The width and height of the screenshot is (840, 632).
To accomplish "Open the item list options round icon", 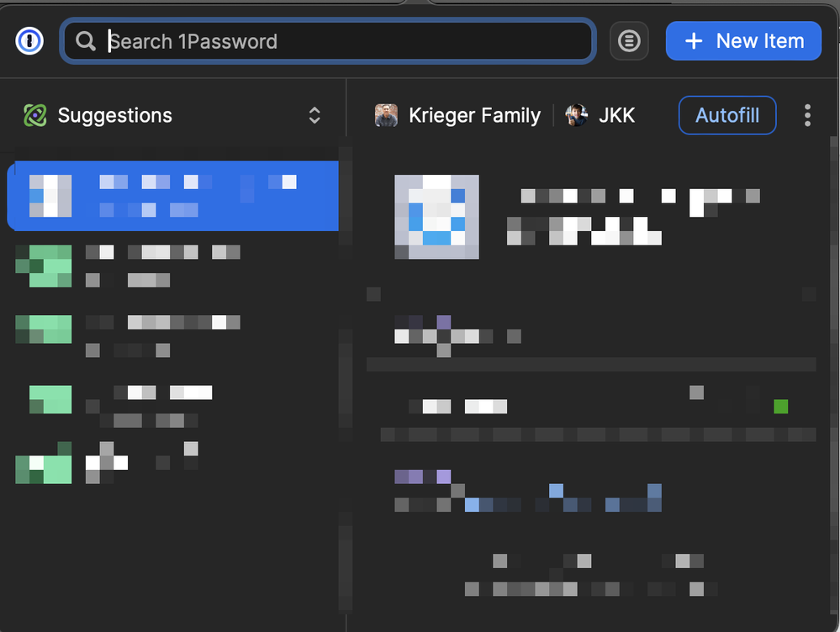I will tap(629, 40).
